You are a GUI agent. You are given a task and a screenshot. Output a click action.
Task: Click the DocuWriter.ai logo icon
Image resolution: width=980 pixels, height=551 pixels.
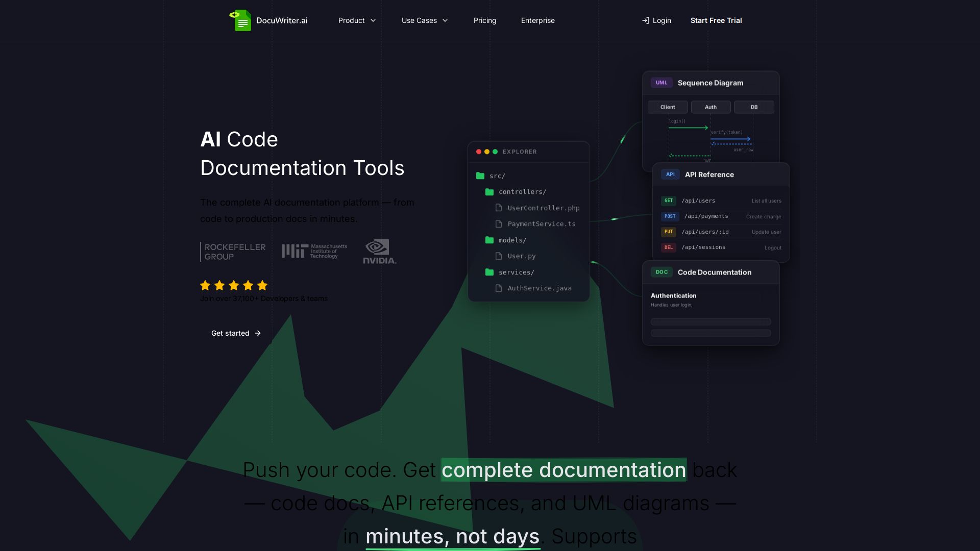pos(241,20)
